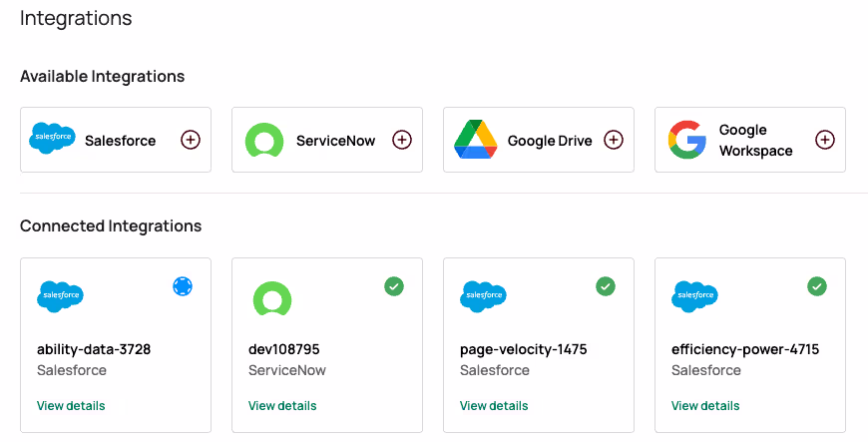Select the dev108795 integration name
Screen dimensions: 868x442
(x=284, y=349)
